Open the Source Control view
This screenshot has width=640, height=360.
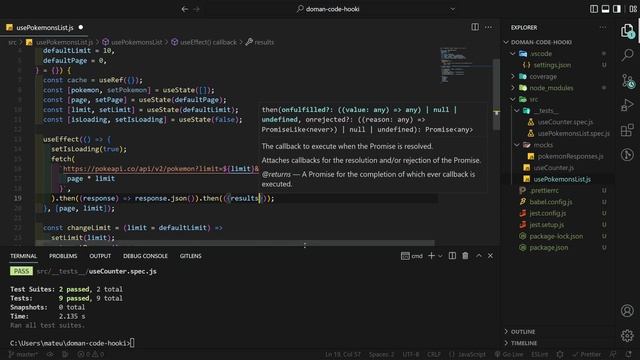[x=628, y=81]
